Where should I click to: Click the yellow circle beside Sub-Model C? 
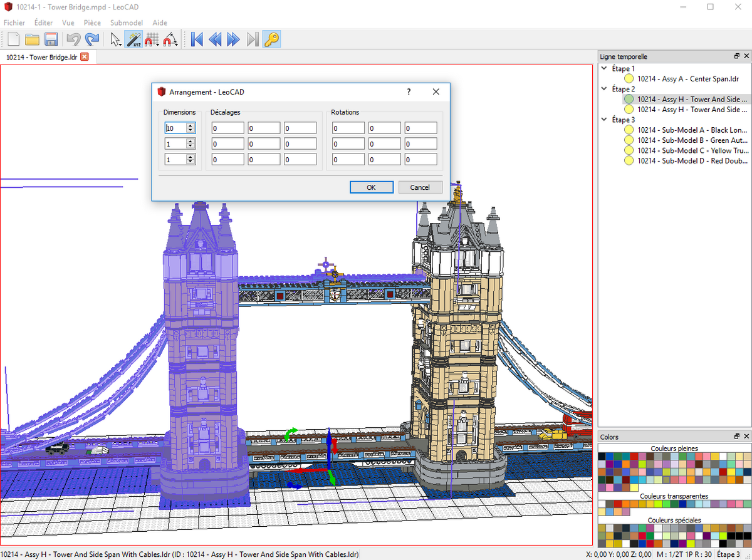[x=629, y=150]
